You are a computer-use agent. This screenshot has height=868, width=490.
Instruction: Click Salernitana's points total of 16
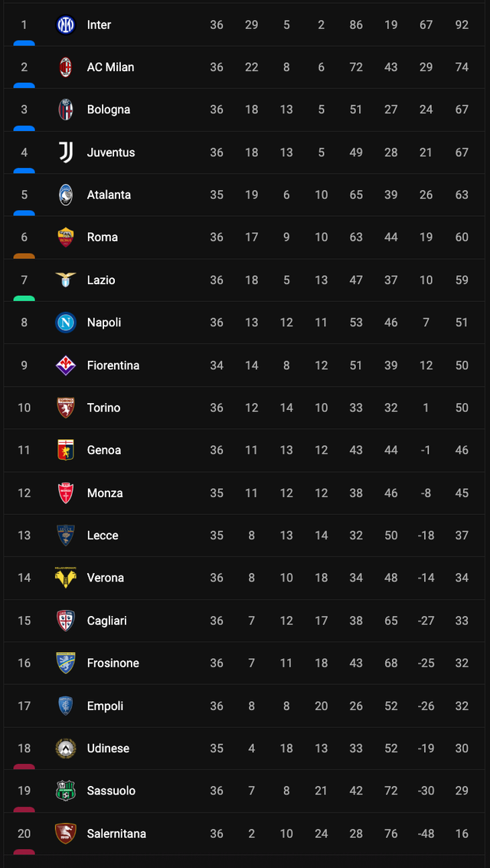[x=462, y=834]
